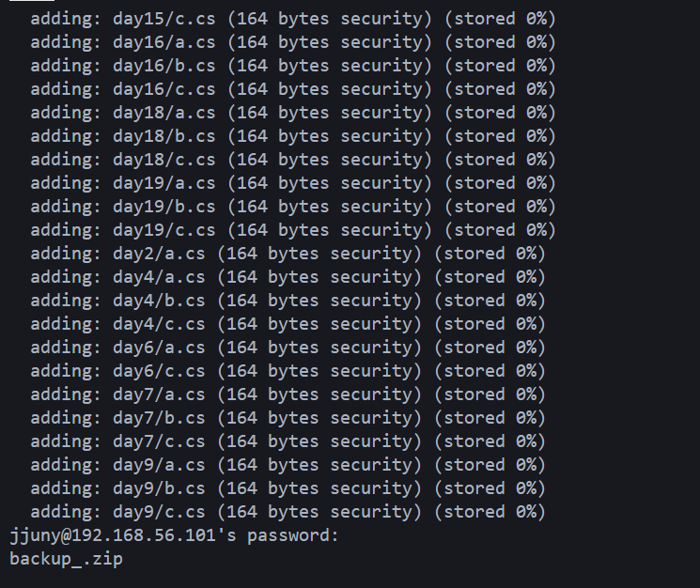
Task: Click the day19/a.cs adding line
Action: pos(293,183)
